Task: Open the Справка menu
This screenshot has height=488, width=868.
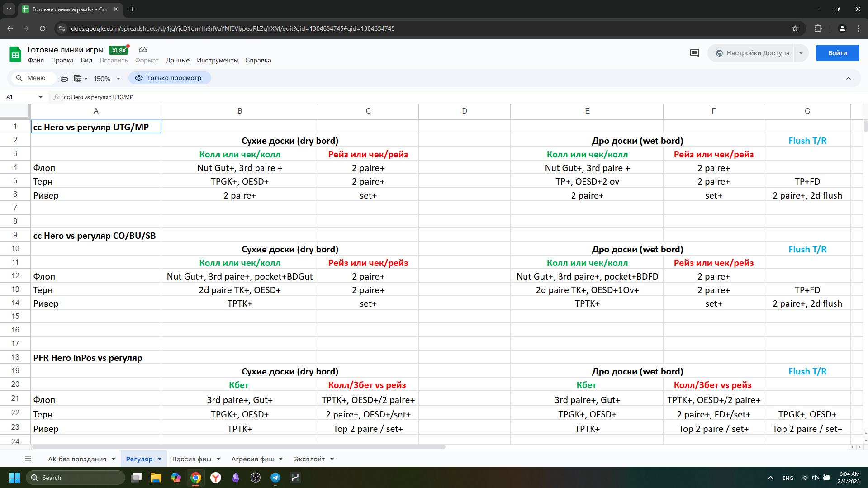Action: (x=258, y=61)
